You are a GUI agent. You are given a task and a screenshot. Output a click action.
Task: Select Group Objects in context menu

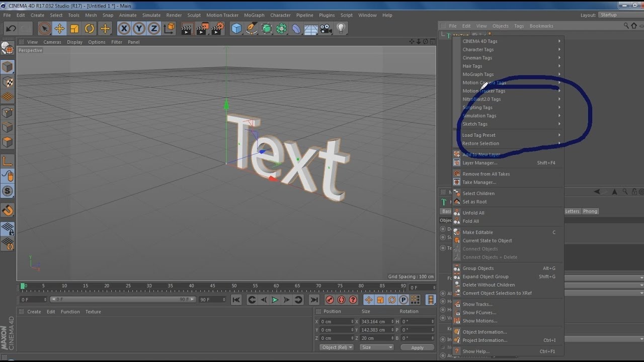coord(508,268)
